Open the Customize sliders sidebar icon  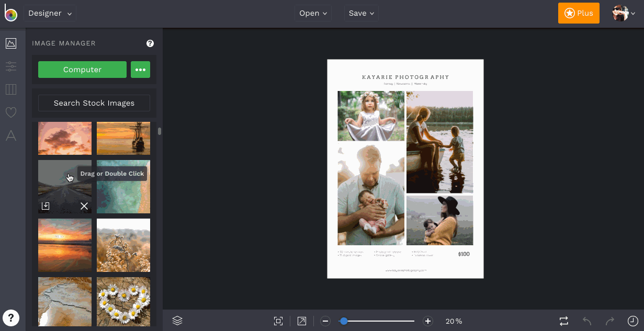point(11,66)
